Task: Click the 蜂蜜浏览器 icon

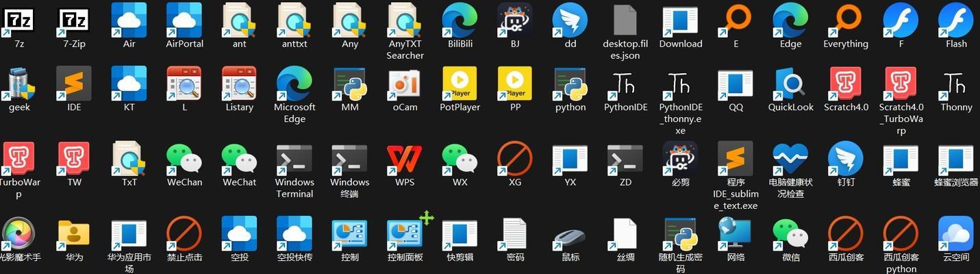Action: (x=956, y=159)
